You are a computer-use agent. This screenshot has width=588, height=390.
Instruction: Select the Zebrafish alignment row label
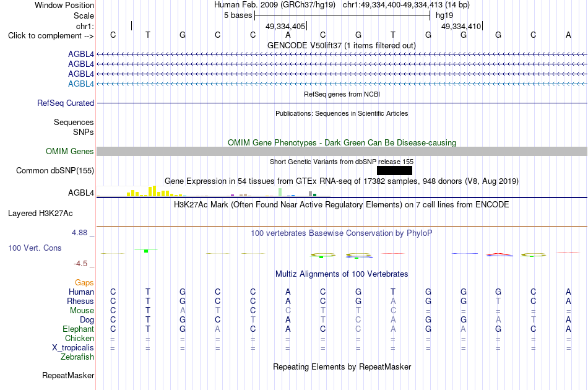(x=77, y=357)
